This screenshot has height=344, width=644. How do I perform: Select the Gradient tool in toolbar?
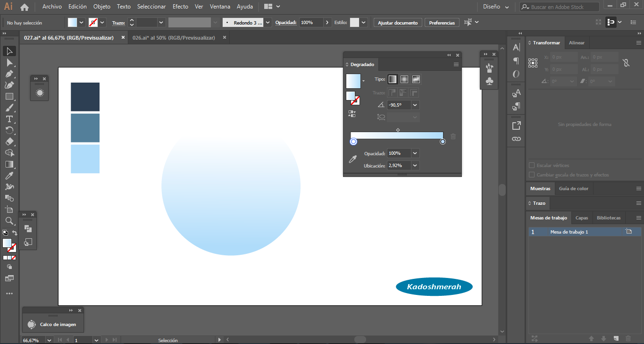tap(9, 164)
